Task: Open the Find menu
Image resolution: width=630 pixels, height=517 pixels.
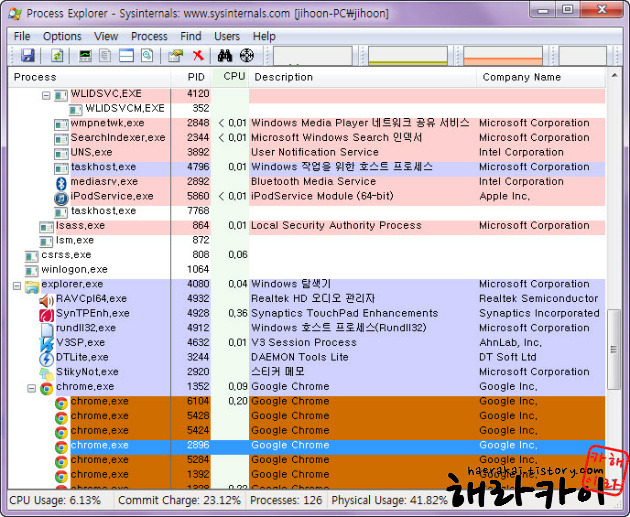Action: click(191, 37)
